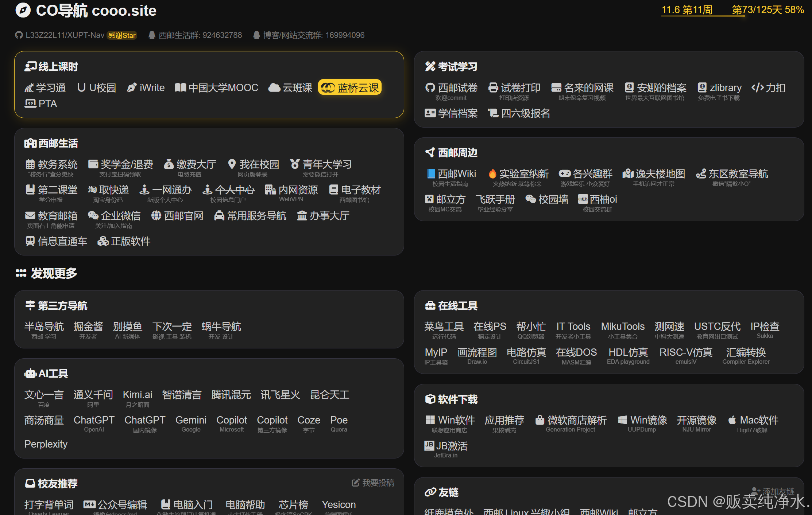Image resolution: width=812 pixels, height=515 pixels.
Task: Click the semester progress bar 第73/125天 58%
Action: point(767,10)
